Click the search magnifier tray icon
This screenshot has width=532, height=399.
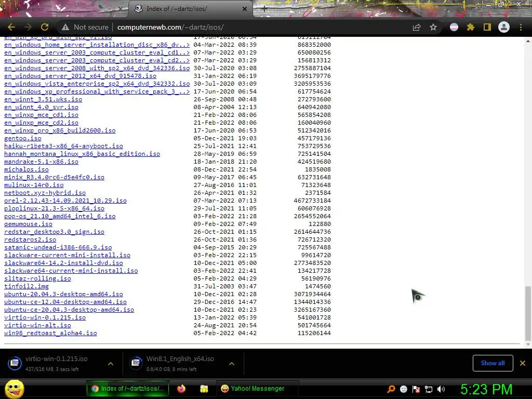coord(391,389)
